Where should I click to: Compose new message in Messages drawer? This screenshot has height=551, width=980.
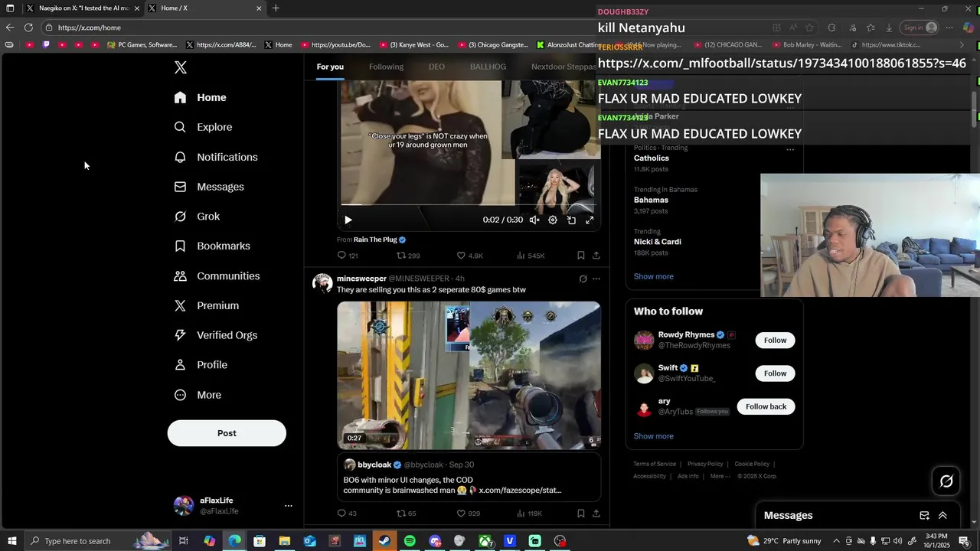[924, 516]
